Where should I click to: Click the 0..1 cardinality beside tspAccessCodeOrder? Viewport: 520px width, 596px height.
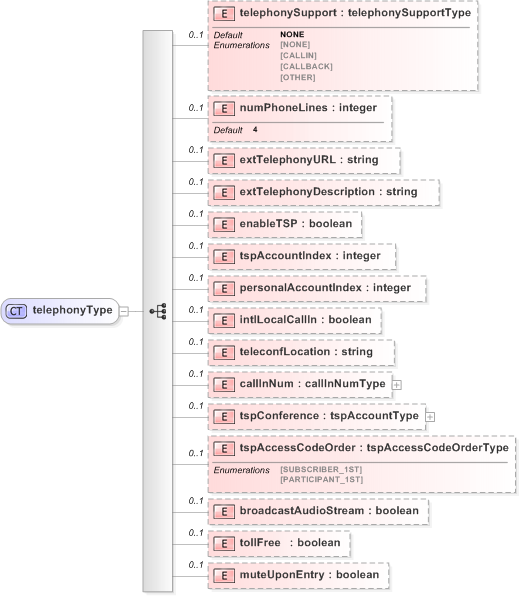[x=196, y=453]
